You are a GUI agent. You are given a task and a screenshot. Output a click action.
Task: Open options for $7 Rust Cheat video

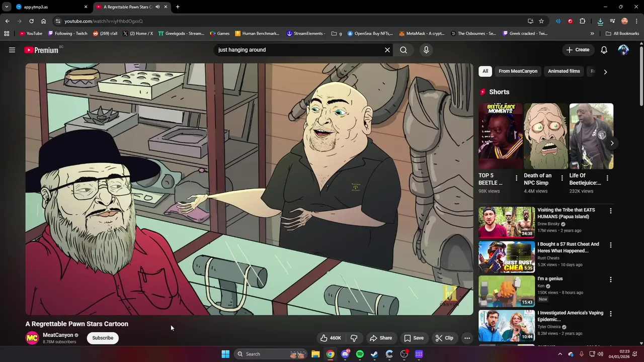click(611, 245)
